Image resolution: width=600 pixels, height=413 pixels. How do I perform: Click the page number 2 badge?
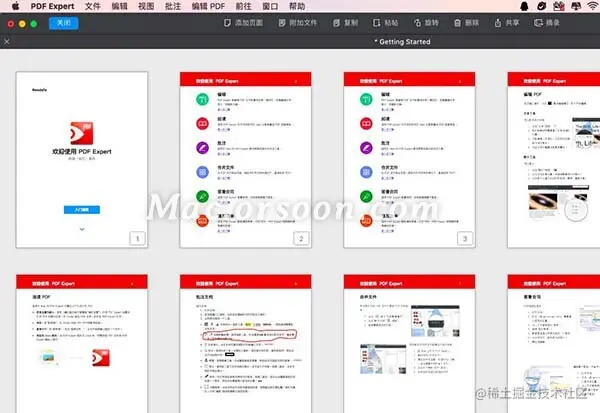click(301, 239)
